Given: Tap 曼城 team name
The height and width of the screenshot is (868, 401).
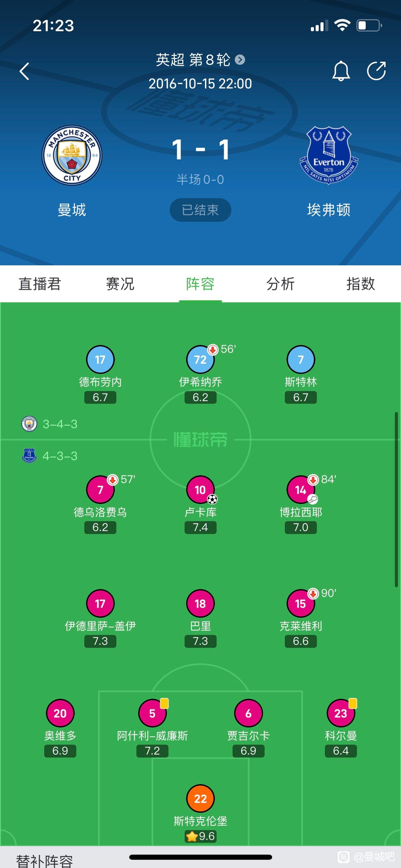Looking at the screenshot, I should pos(72,210).
